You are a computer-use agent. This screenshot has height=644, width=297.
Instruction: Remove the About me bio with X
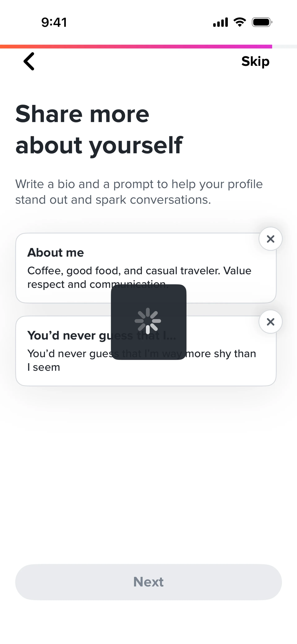[271, 239]
